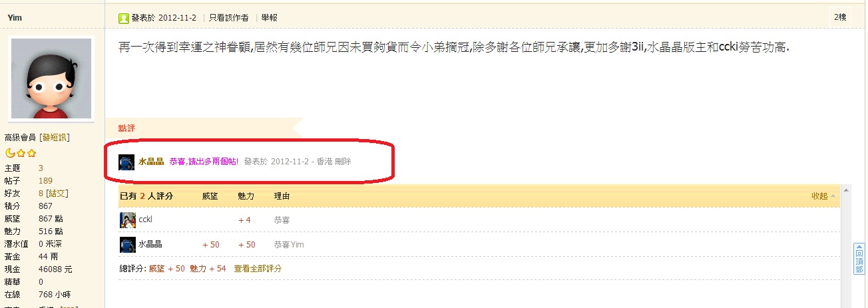Open Yim's posts count 189
This screenshot has width=868, height=308.
click(x=45, y=181)
